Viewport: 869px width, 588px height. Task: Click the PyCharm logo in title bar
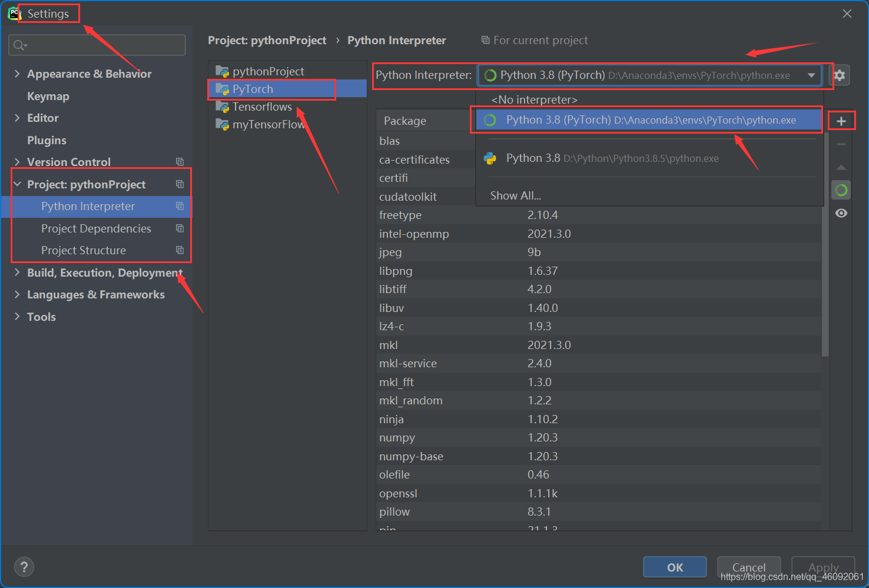click(14, 14)
